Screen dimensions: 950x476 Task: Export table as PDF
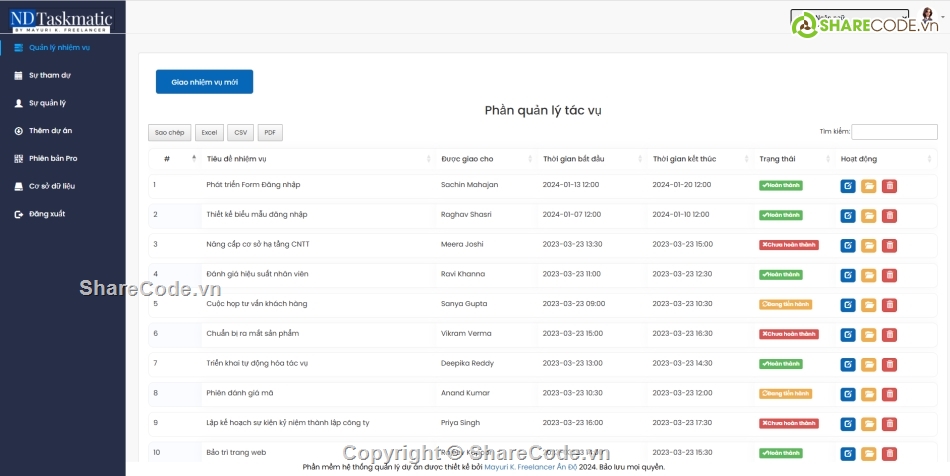[270, 133]
